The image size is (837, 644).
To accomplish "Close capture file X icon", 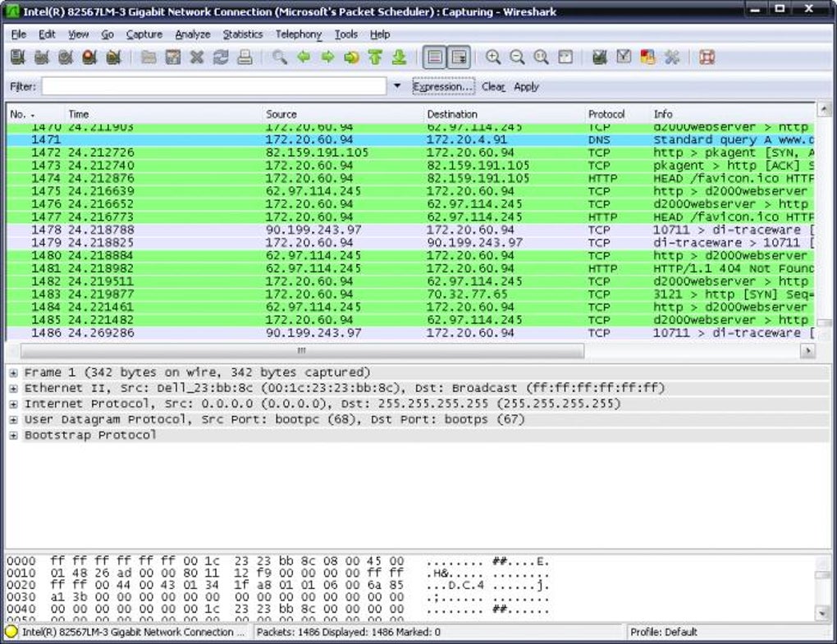I will [197, 57].
